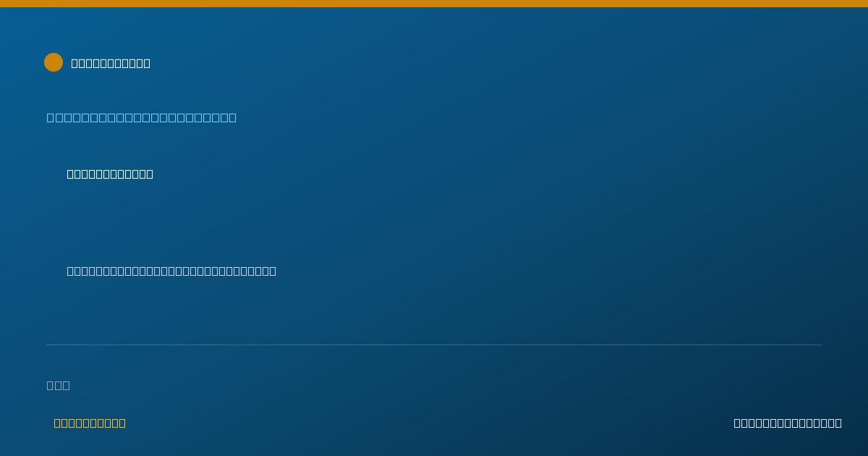Click the final character of the title beside the logo
This screenshot has width=868, height=456.
147,63
